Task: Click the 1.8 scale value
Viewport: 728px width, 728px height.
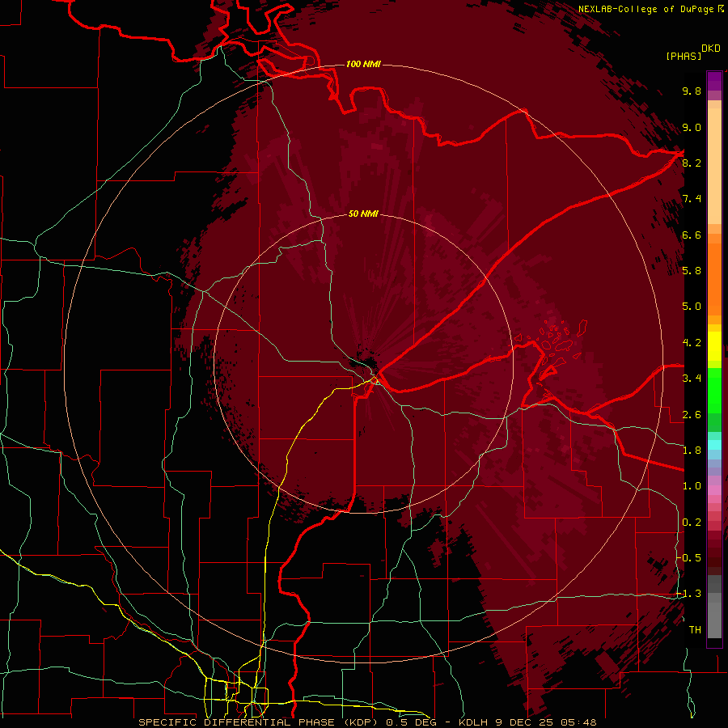Action: click(x=692, y=450)
